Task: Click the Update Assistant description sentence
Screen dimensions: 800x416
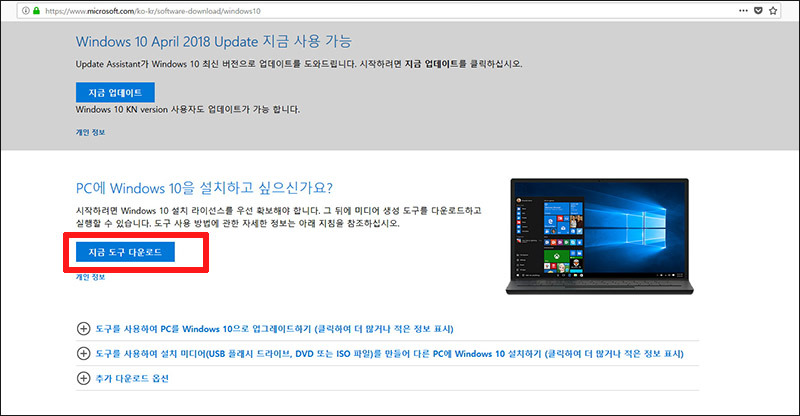Action: (299, 64)
